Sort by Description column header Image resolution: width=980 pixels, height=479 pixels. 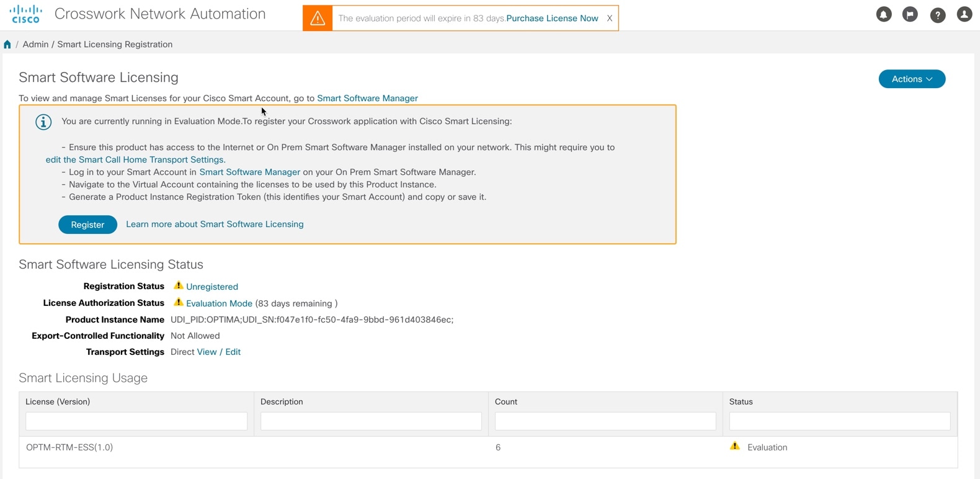click(282, 401)
